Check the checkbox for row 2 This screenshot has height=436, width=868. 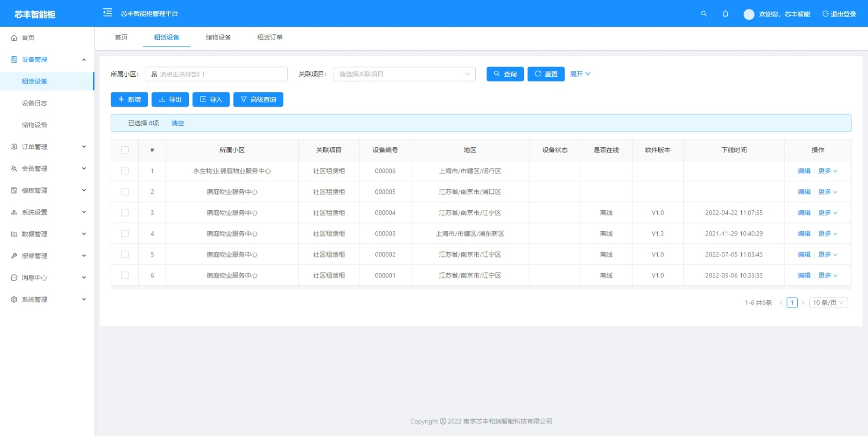point(125,192)
